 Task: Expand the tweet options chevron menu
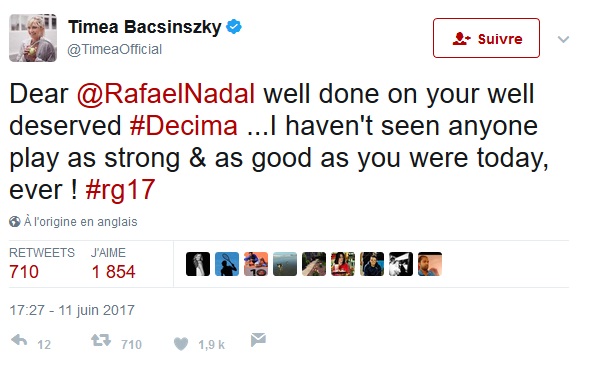coord(563,39)
